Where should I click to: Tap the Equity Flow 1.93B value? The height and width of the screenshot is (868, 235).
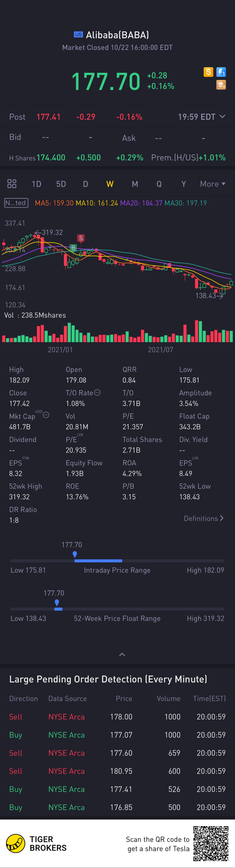point(74,473)
